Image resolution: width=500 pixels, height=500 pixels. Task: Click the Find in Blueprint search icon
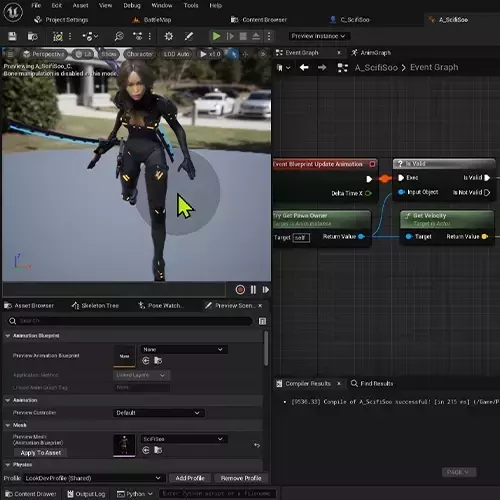[119, 36]
